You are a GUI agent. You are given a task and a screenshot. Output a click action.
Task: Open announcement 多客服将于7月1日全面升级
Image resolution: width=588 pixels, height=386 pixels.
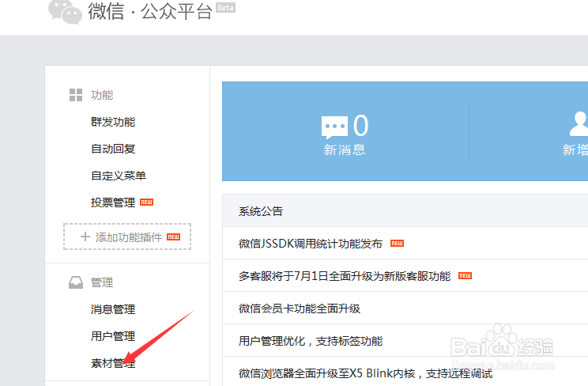point(345,276)
